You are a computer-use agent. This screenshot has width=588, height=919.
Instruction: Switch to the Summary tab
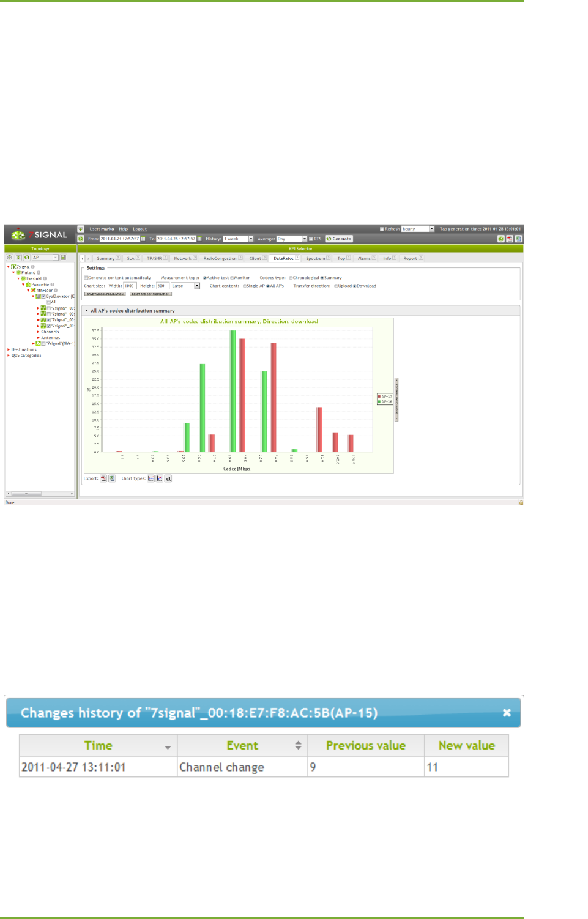[x=105, y=258]
